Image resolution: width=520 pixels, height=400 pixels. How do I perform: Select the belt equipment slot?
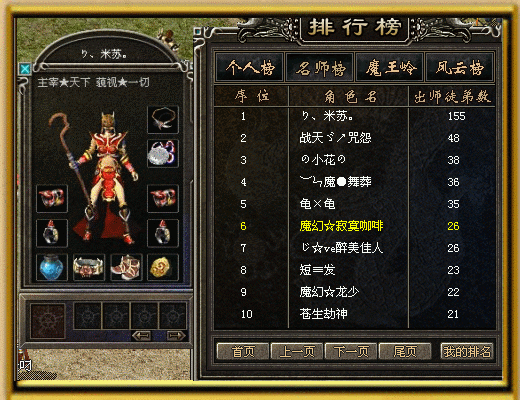pyautogui.click(x=89, y=267)
